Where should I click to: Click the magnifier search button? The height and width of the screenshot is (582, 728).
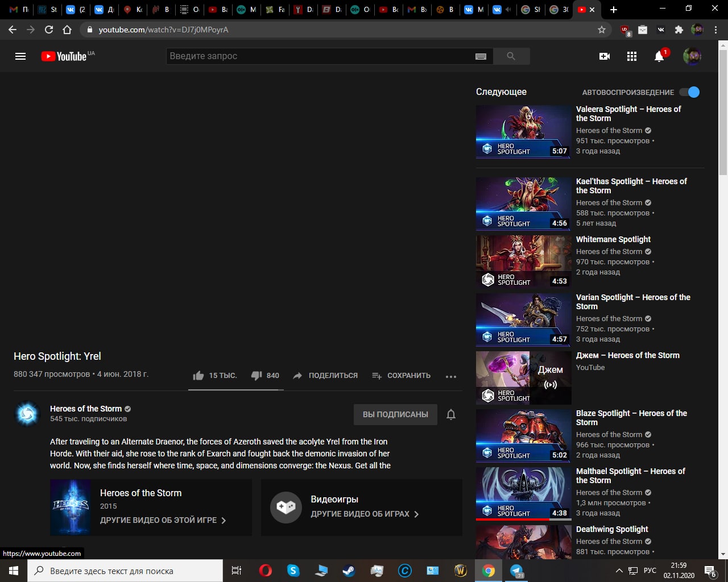click(511, 56)
